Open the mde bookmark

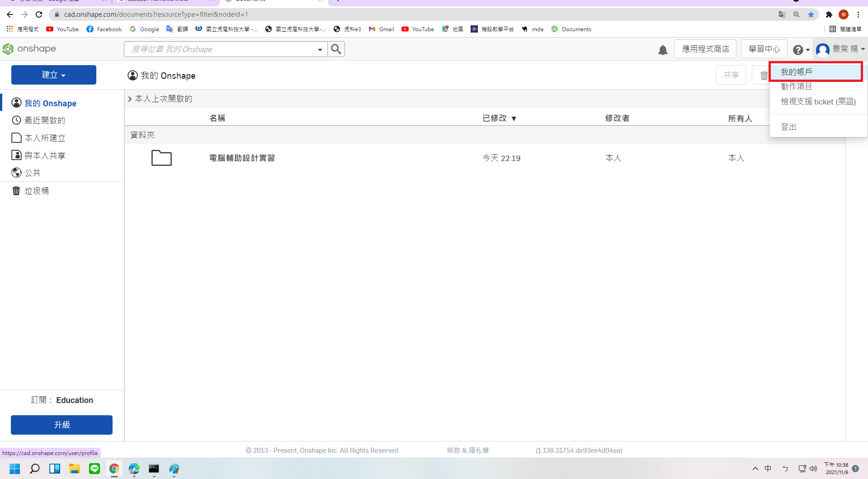click(x=533, y=29)
